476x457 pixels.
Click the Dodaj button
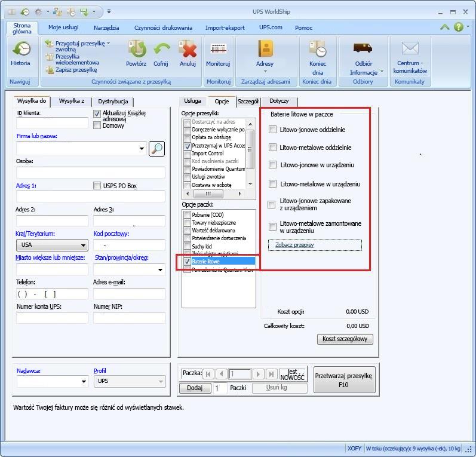point(195,388)
